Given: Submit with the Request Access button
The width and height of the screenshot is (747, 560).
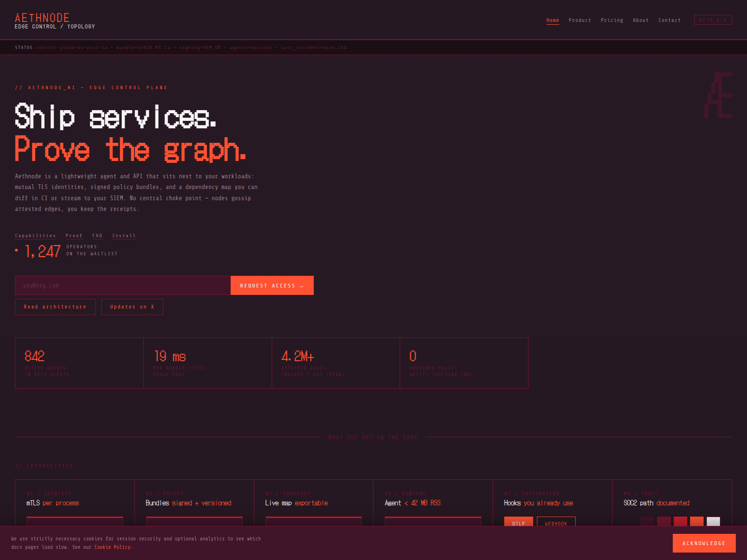Looking at the screenshot, I should (x=272, y=286).
